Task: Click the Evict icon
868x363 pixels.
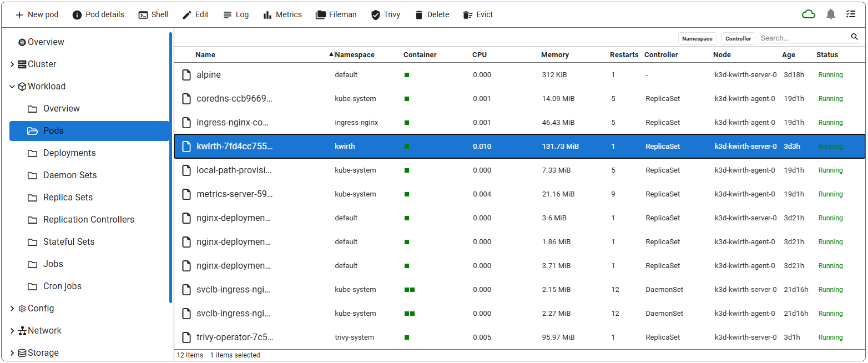Action: (468, 15)
